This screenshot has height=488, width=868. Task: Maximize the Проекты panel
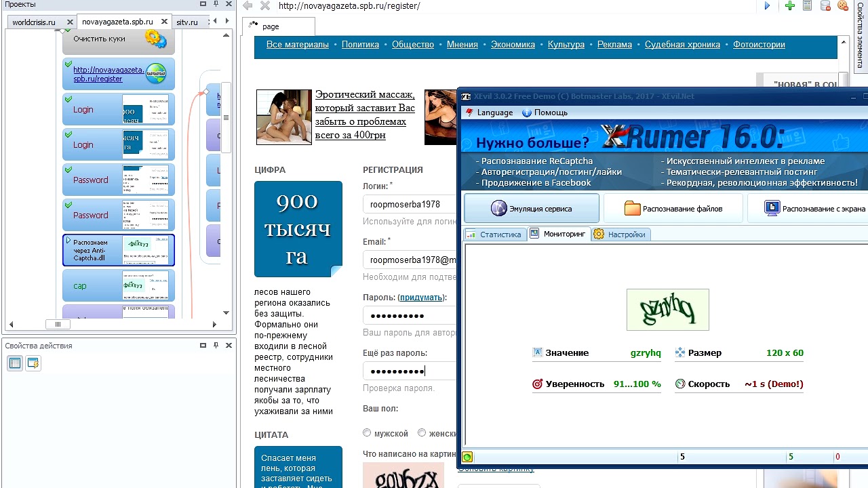point(203,4)
